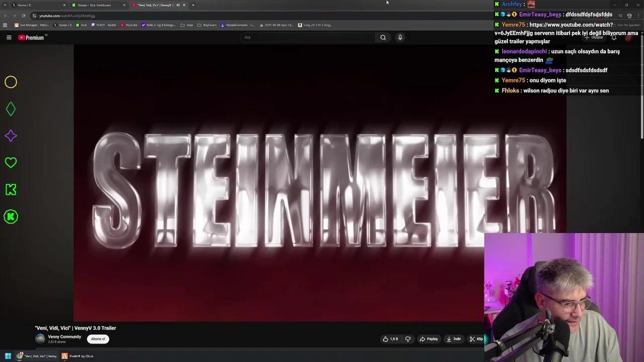The width and height of the screenshot is (644, 362).
Task: Go forward in browser history
Action: (15, 16)
